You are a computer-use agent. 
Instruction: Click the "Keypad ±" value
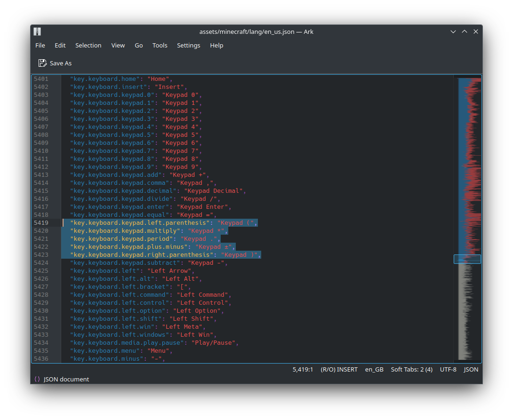coord(213,247)
